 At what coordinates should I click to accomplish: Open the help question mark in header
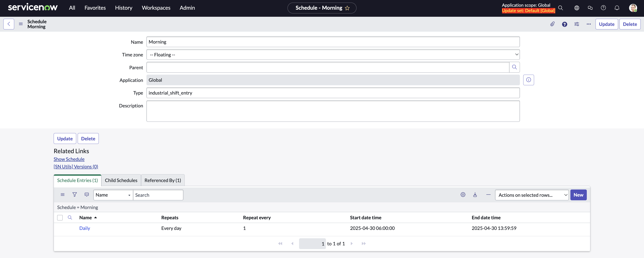[x=603, y=8]
